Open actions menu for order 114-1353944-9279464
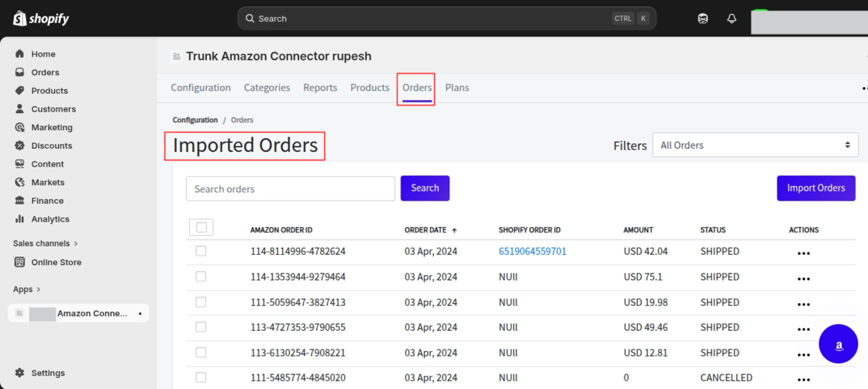The image size is (868, 389). [x=804, y=278]
